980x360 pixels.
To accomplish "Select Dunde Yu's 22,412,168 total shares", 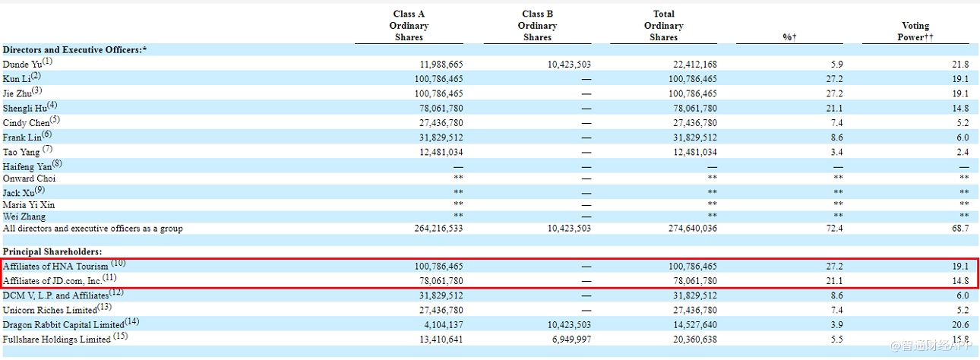I will coord(692,65).
